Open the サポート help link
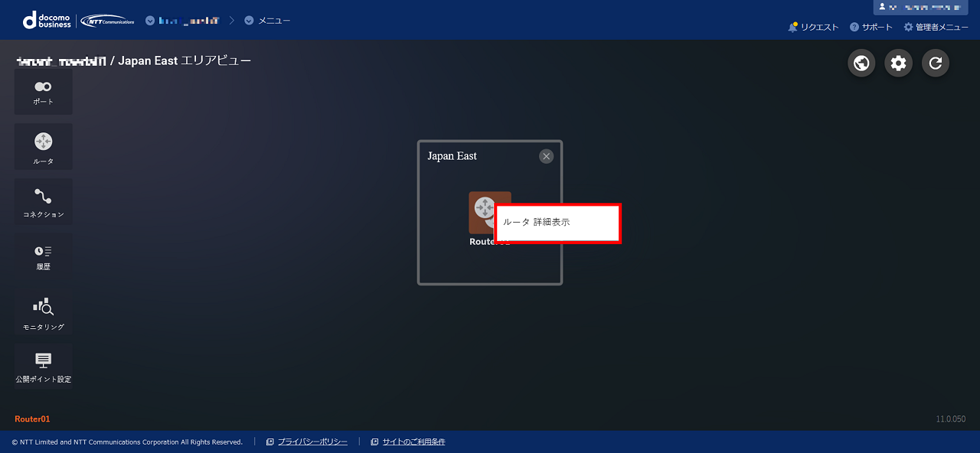The image size is (980, 453). [x=871, y=27]
